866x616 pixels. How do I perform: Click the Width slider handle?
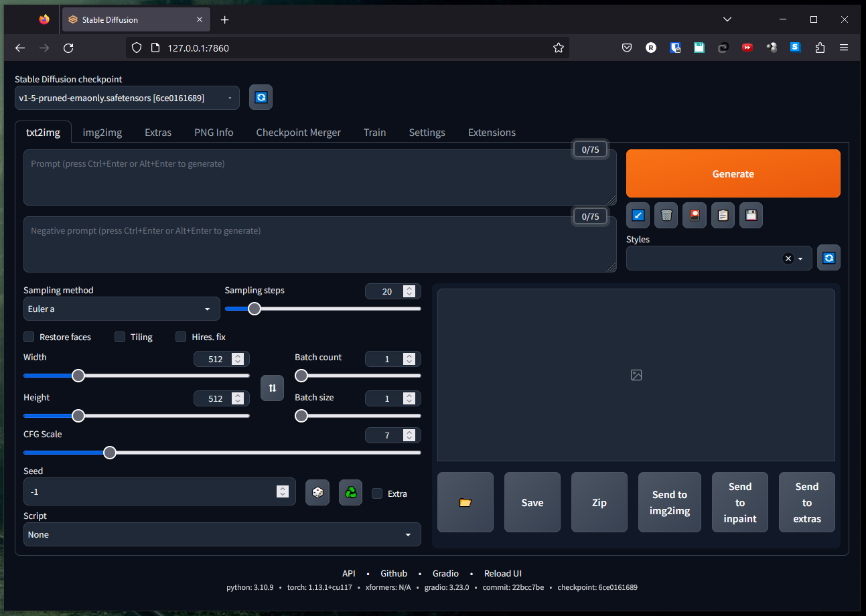point(78,376)
